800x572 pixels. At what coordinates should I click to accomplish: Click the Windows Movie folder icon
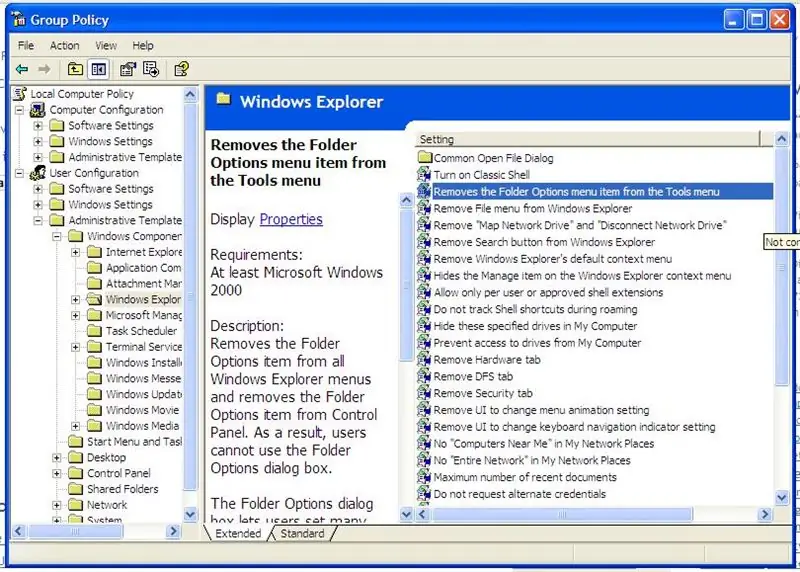(94, 410)
